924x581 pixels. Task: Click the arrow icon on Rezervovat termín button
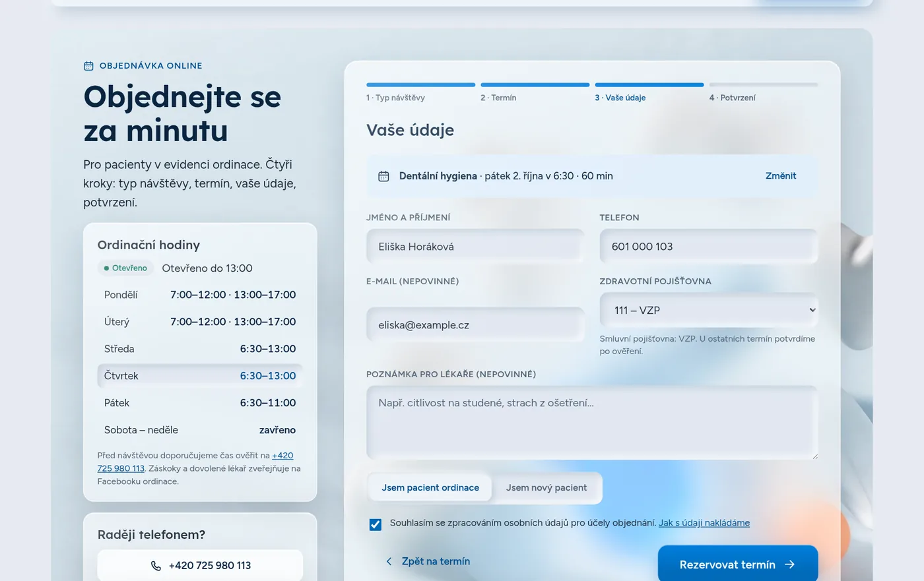[789, 565]
